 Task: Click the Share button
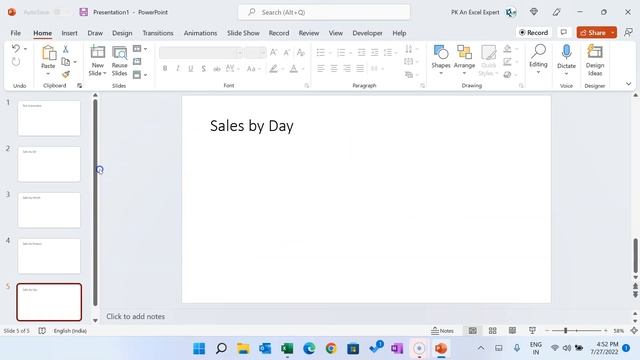click(593, 32)
